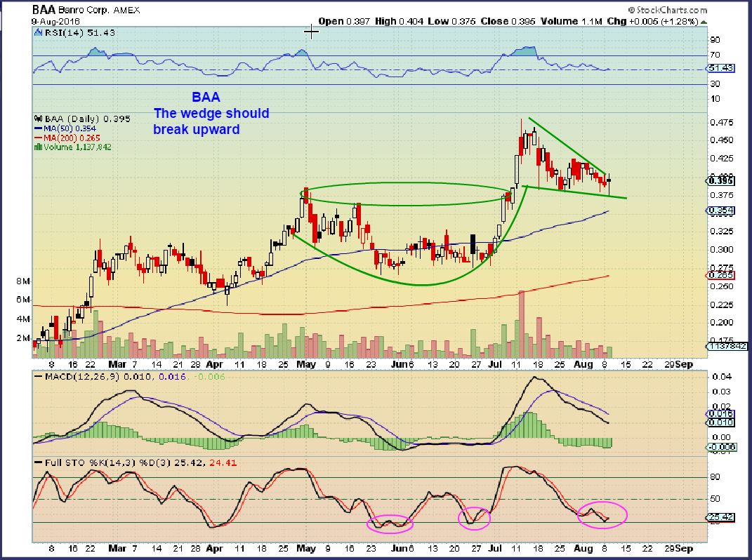The width and height of the screenshot is (752, 560).
Task: Click the BAA (Daily) candlestick legend icon
Action: pos(38,119)
